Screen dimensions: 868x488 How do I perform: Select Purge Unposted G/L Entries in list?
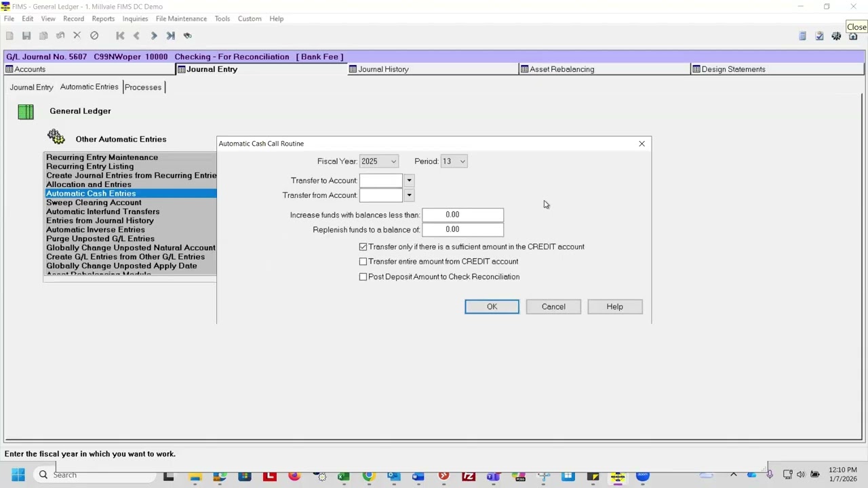pyautogui.click(x=130, y=239)
